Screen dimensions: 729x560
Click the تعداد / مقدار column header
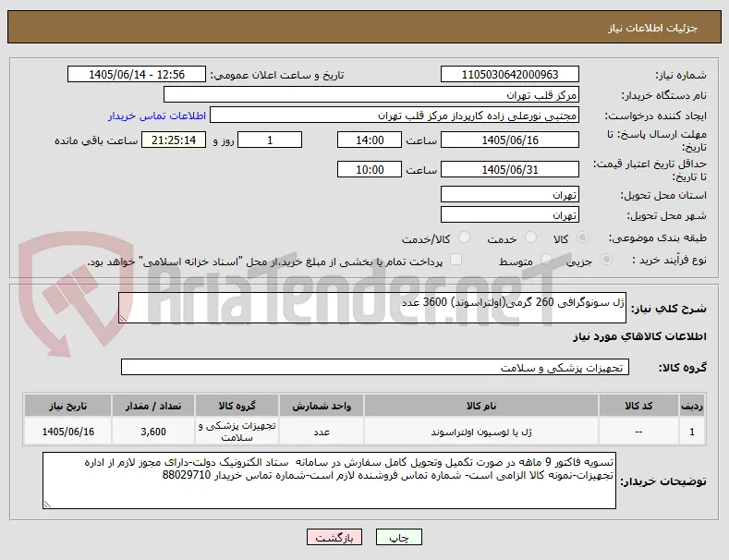tap(153, 406)
